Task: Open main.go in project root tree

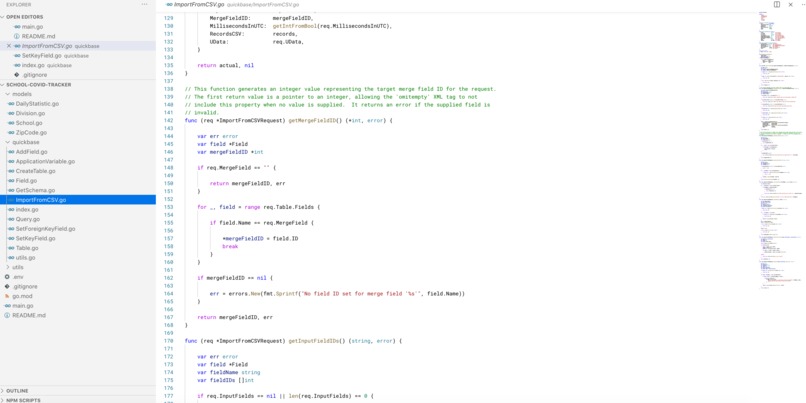Action: tap(23, 306)
